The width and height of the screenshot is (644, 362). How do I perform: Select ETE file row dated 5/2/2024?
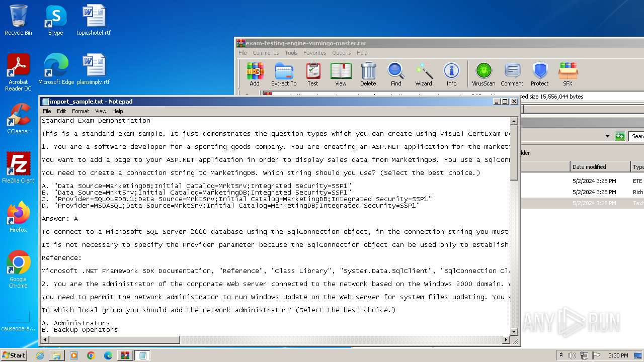(x=582, y=181)
